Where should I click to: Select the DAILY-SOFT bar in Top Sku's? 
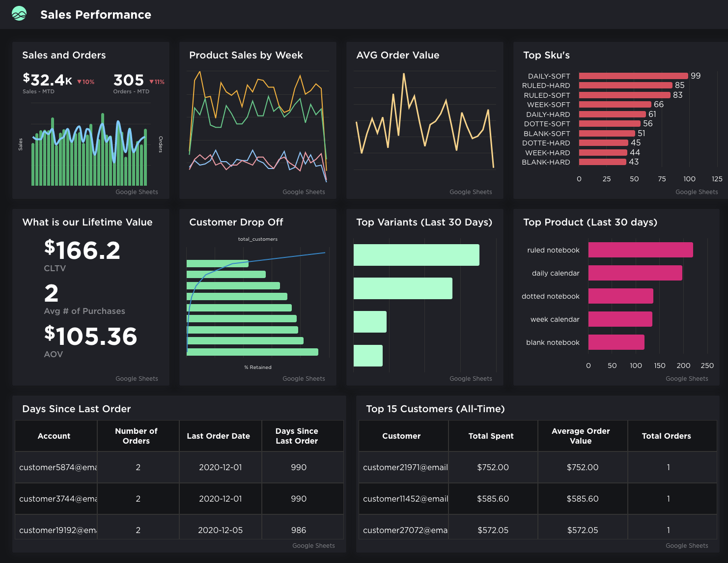coord(633,76)
